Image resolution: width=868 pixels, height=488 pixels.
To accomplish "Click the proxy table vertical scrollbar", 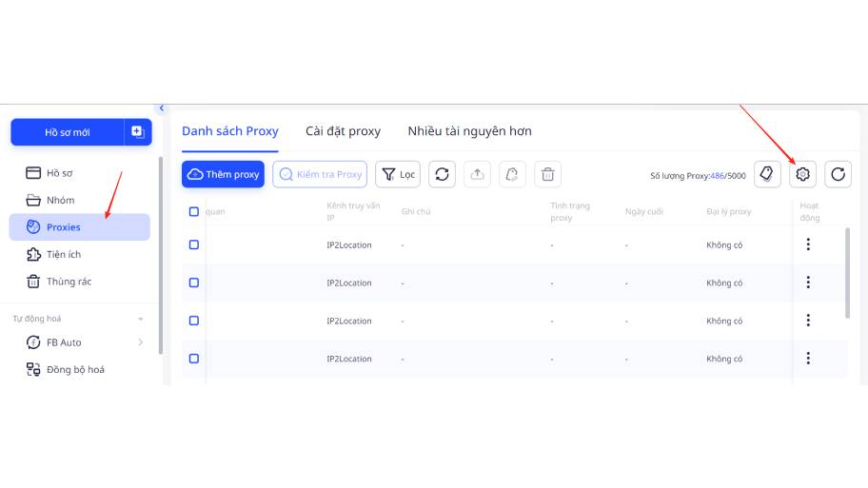I will 847,273.
